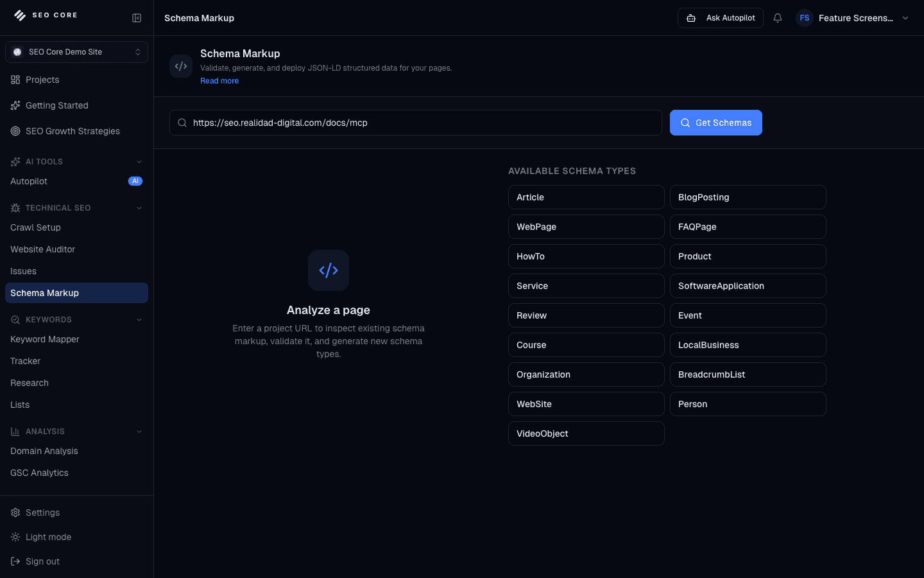Viewport: 924px width, 578px height.
Task: Click the large blue code icon
Action: 329,270
